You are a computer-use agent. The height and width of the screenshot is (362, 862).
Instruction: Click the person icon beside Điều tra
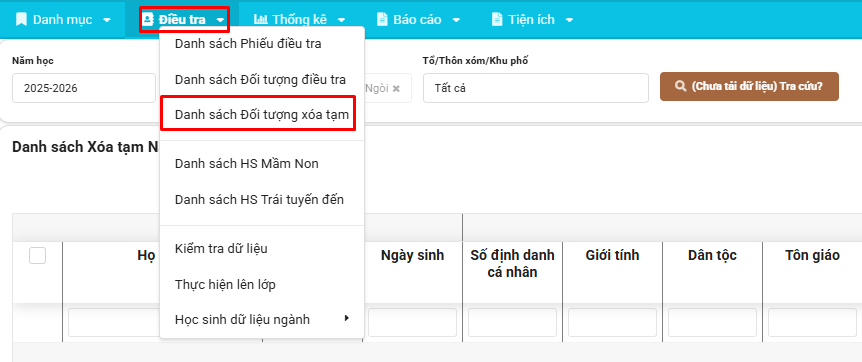148,20
